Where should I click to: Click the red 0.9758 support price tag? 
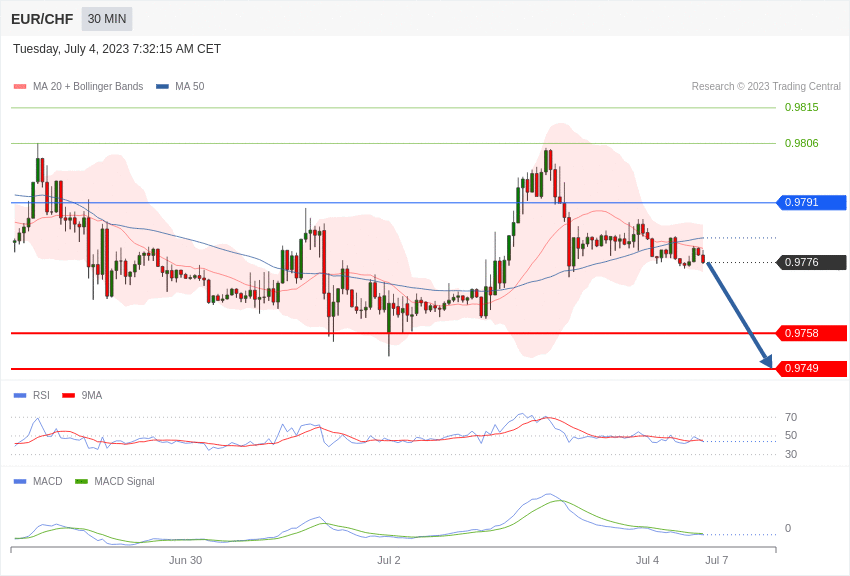coord(812,333)
